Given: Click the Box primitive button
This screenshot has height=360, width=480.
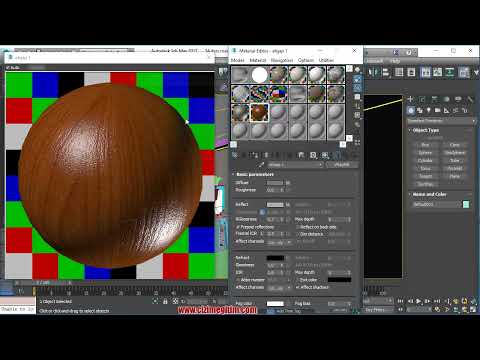Looking at the screenshot, I should point(425,145).
